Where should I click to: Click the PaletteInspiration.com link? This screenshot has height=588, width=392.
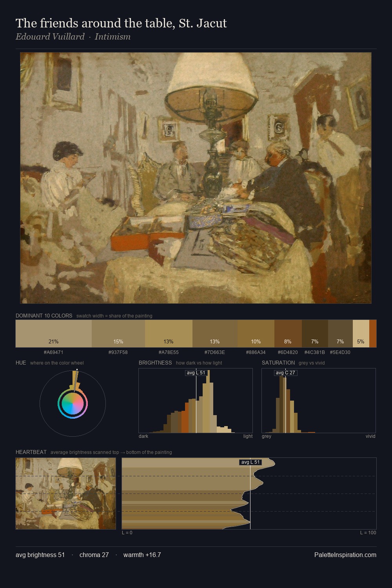coord(345,555)
